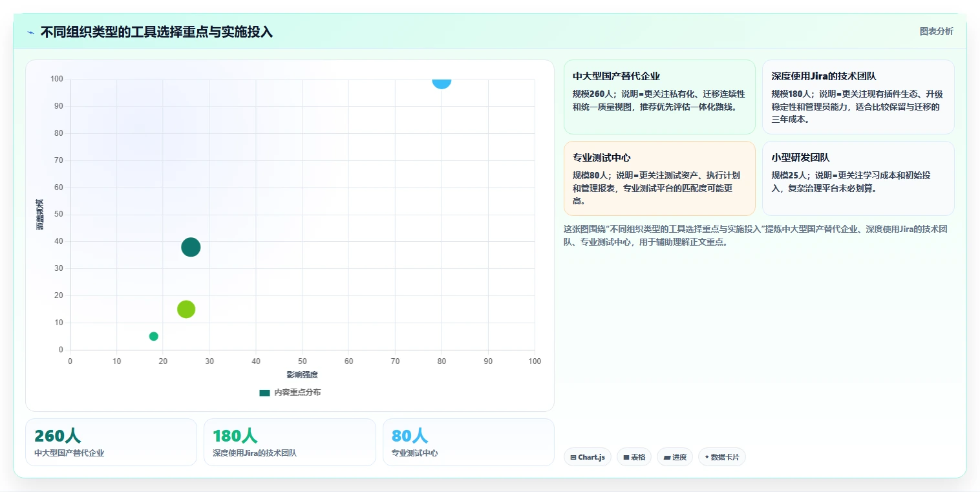Click the 中大型国产替代企业 caption under 260人
The image size is (980, 492).
69,453
